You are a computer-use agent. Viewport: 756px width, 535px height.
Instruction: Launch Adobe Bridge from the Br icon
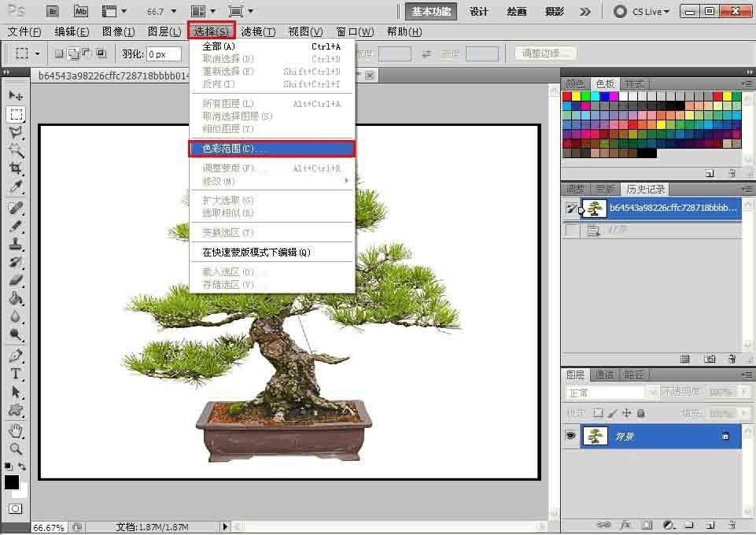(52, 11)
